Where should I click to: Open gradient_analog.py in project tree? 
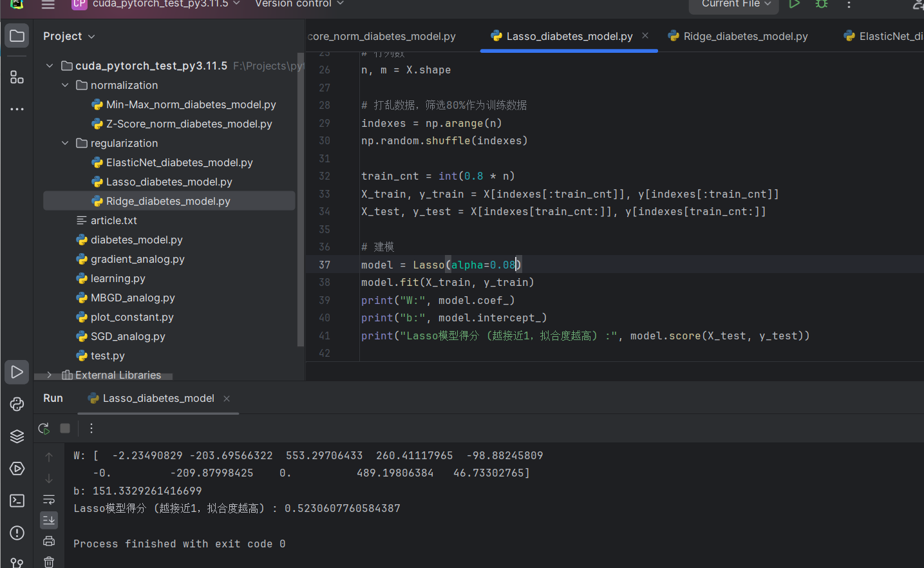click(131, 259)
